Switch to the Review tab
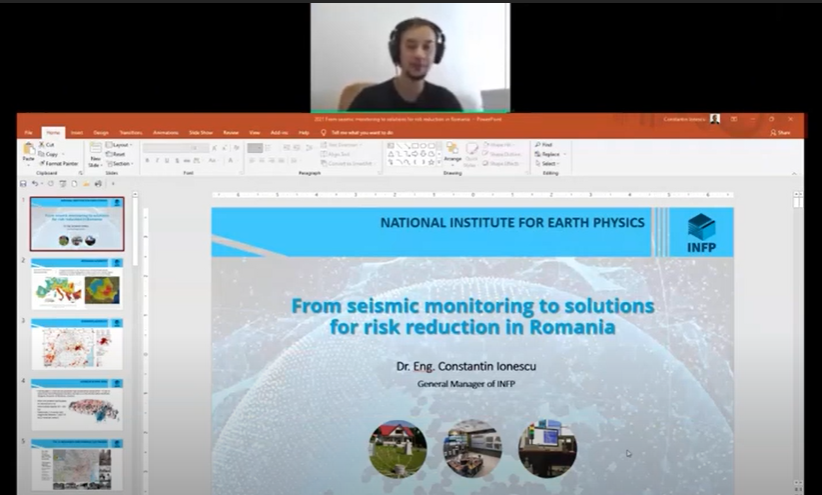 (231, 133)
